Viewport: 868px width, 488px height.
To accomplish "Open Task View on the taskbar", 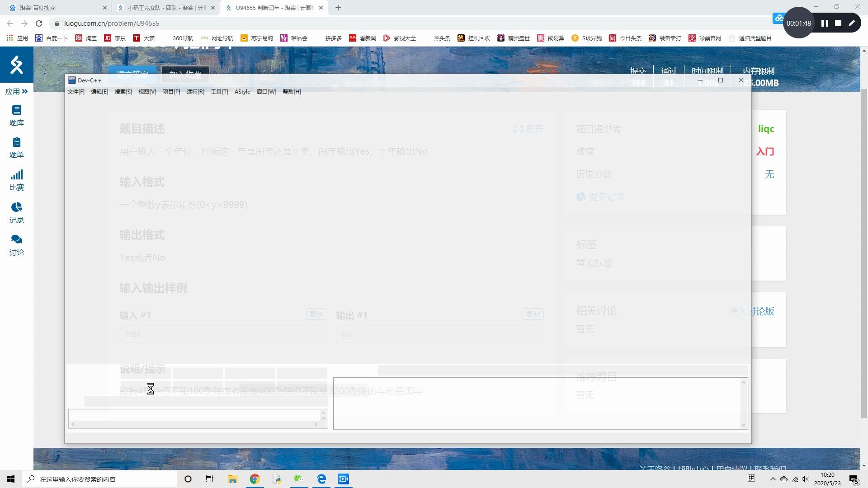I will pyautogui.click(x=210, y=479).
